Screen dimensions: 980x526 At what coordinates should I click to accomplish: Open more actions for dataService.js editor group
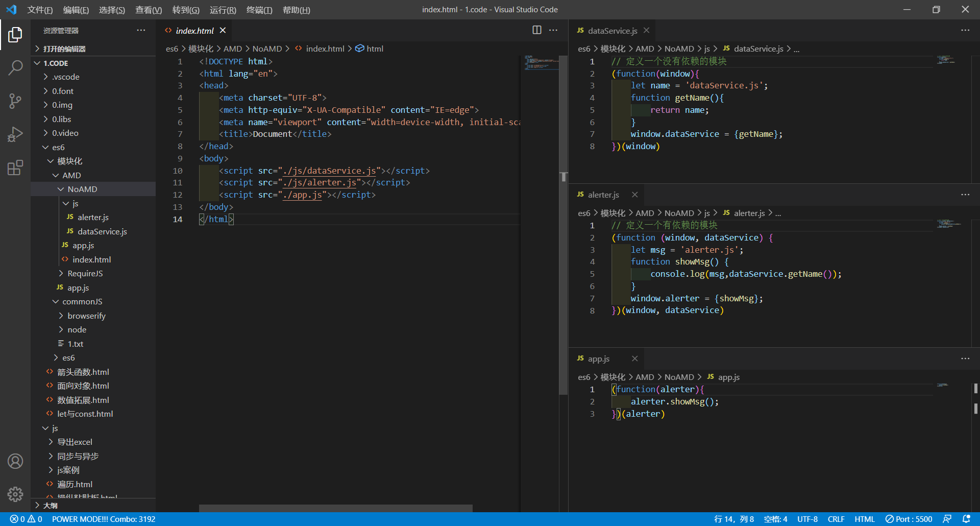point(965,30)
